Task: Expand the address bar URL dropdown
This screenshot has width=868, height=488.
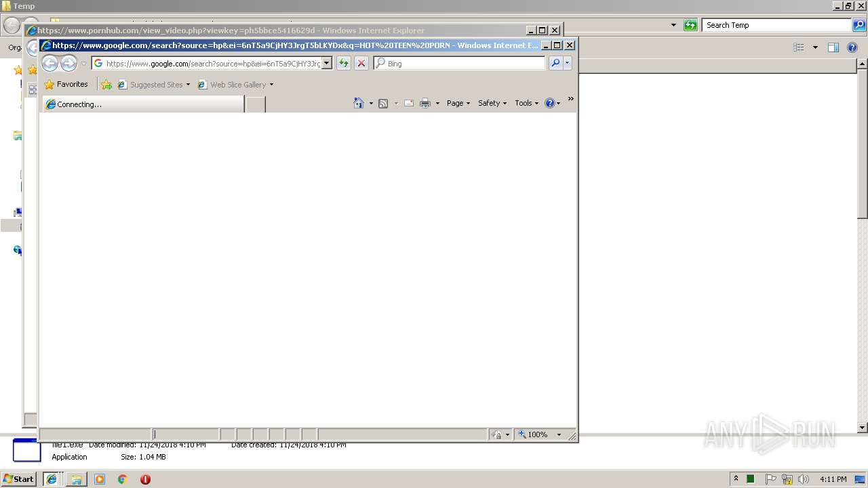Action: (326, 63)
